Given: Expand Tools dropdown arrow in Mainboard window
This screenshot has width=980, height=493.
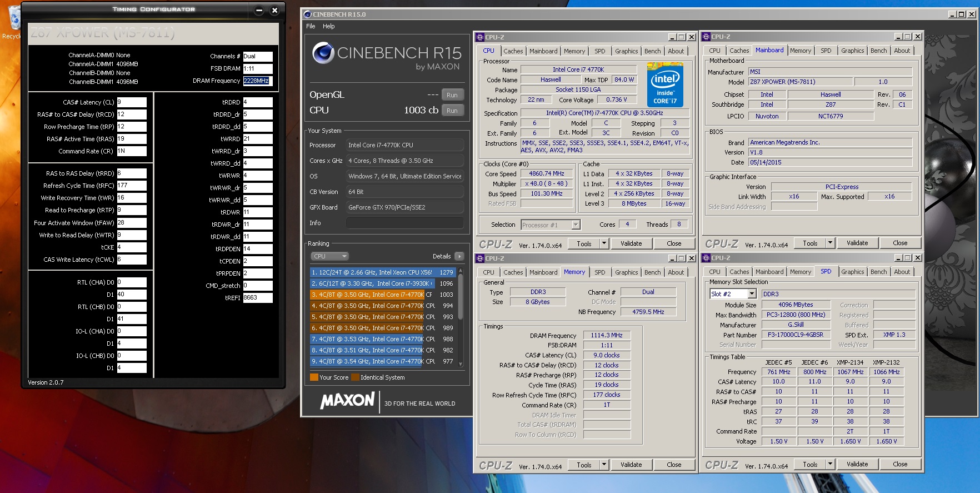Looking at the screenshot, I should (831, 243).
